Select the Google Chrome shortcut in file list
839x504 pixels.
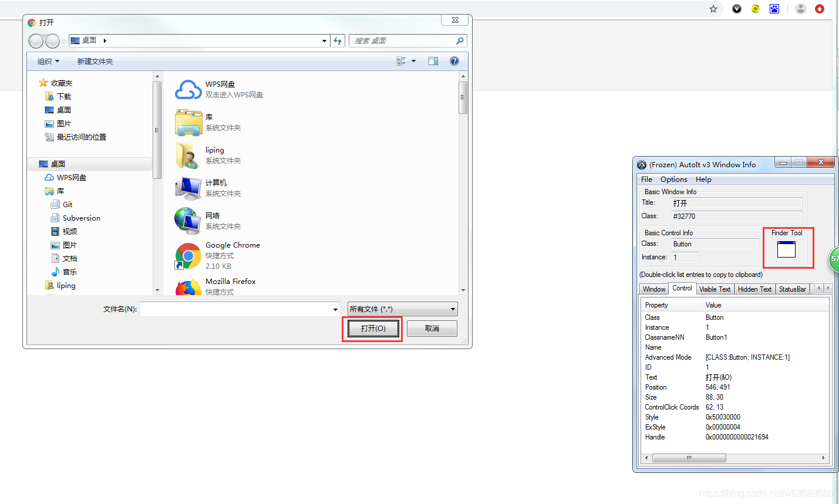click(233, 245)
